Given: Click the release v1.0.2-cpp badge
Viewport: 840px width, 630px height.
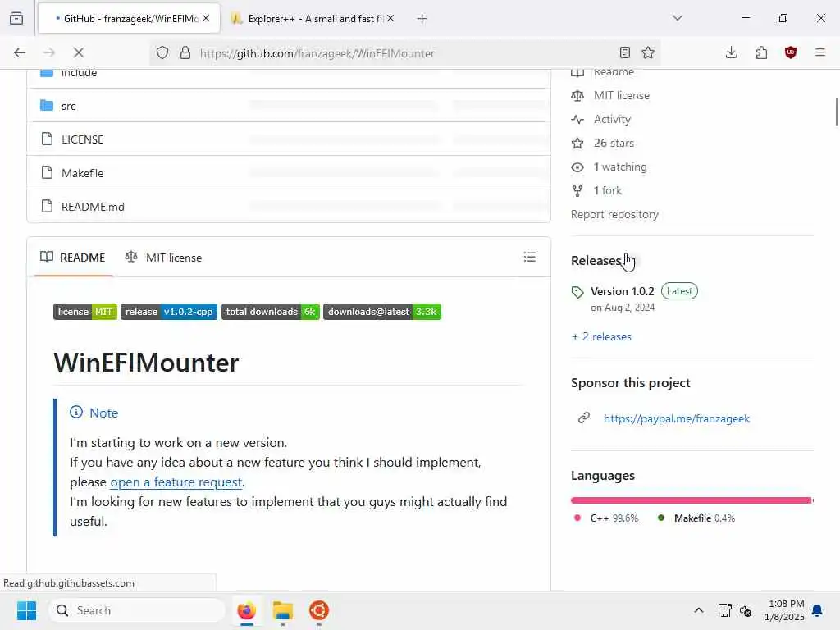Looking at the screenshot, I should [x=169, y=312].
